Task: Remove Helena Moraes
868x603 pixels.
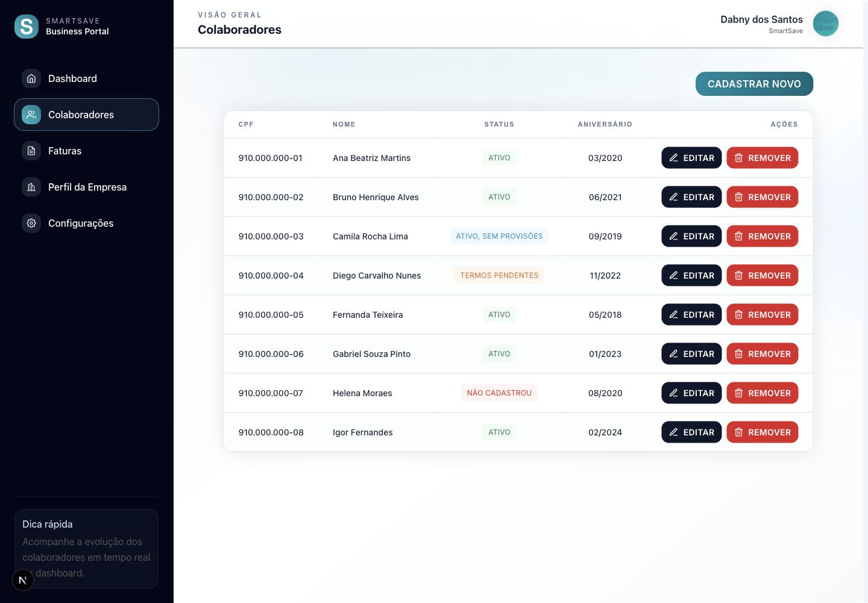Action: coord(762,393)
